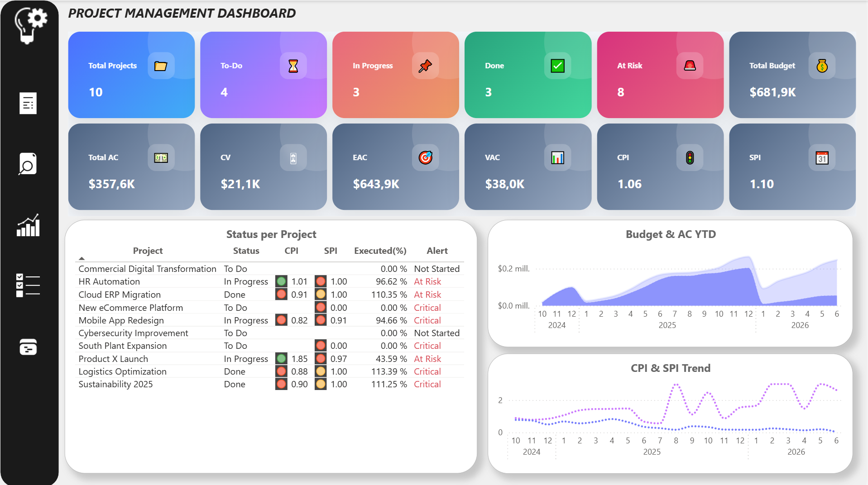Open the magnifier search page icon in sidebar

point(28,164)
